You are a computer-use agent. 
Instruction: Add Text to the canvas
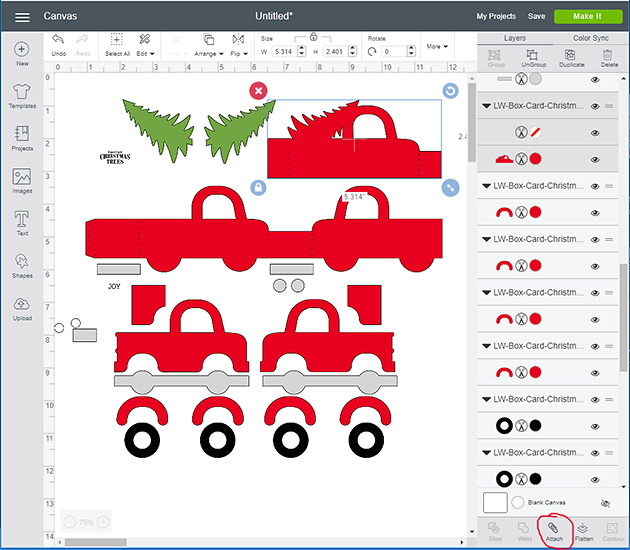coord(22,223)
